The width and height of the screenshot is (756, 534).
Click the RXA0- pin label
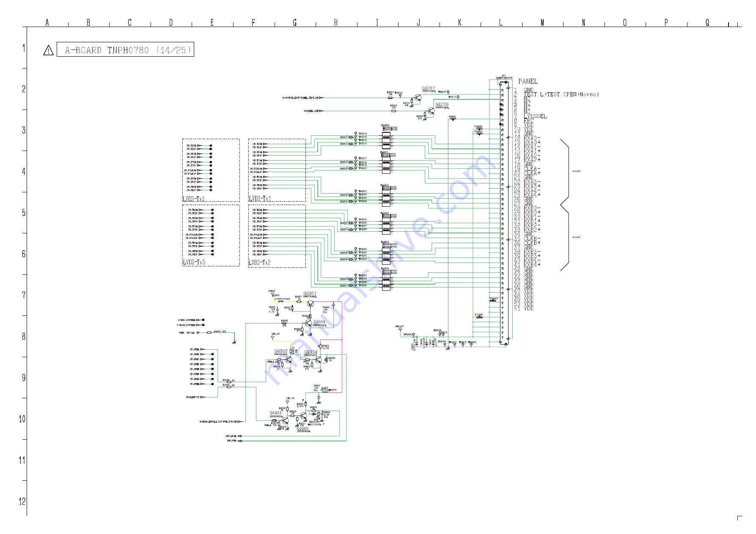532,138
